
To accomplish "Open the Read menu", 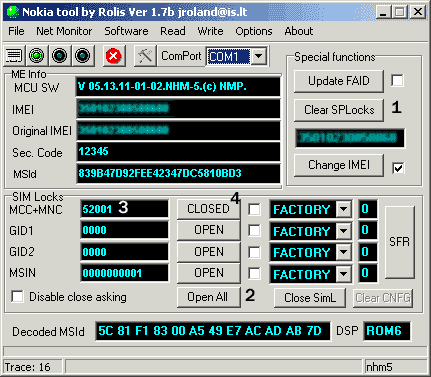I will pyautogui.click(x=173, y=31).
